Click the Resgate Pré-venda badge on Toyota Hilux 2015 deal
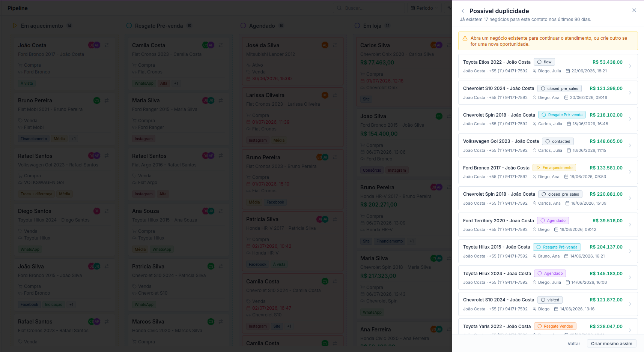644x352 pixels. (557, 247)
